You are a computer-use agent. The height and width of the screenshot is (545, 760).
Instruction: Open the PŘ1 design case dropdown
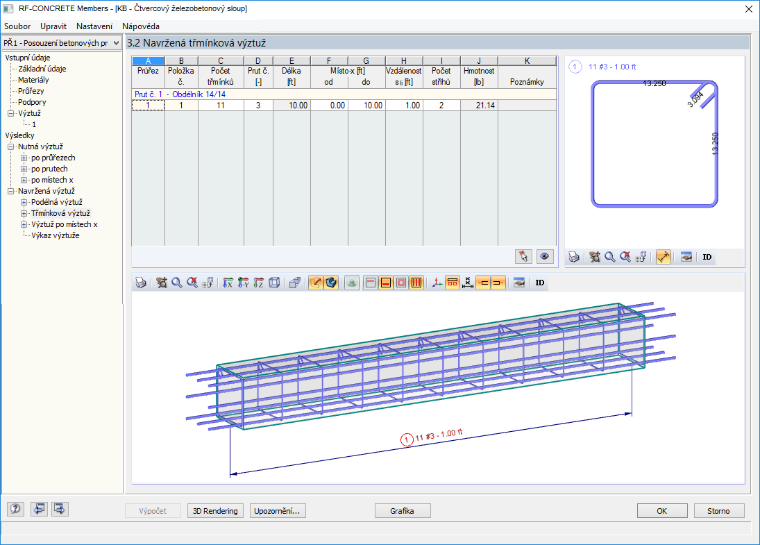click(116, 43)
